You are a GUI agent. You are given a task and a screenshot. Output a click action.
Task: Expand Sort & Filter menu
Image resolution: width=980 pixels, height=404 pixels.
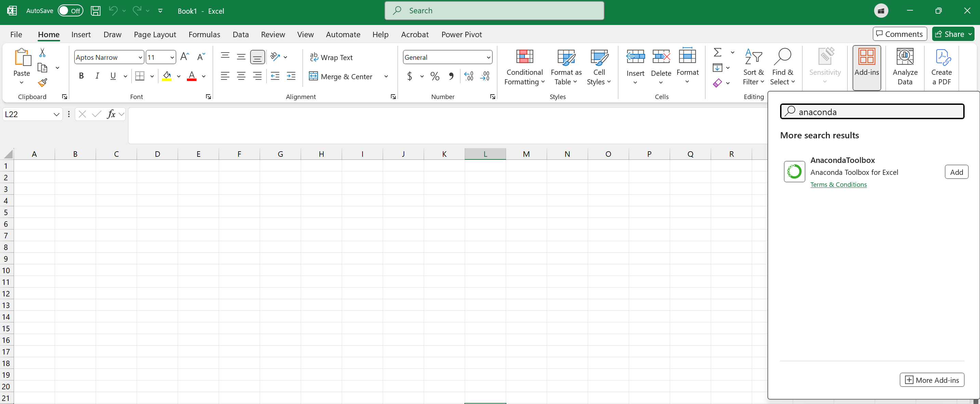pos(753,67)
